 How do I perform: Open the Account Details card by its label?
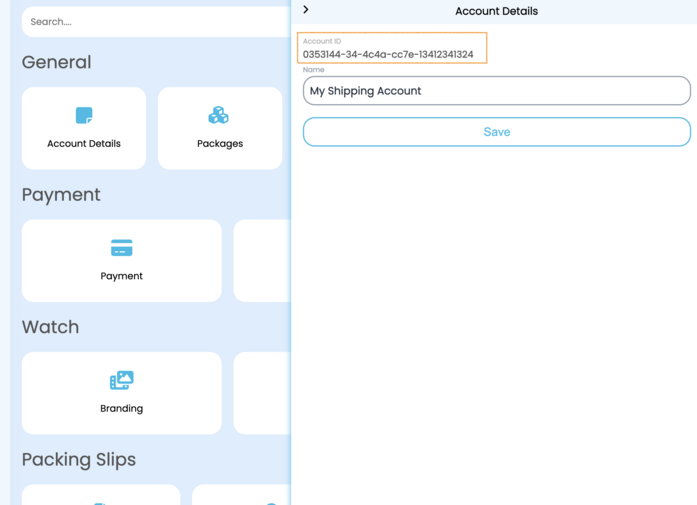pyautogui.click(x=84, y=144)
